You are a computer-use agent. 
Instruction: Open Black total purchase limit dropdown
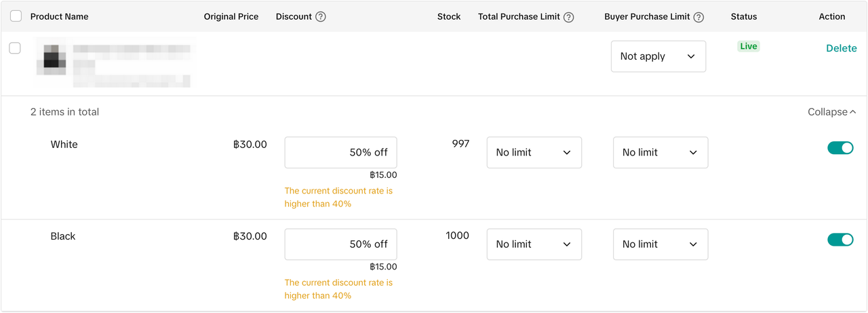[534, 244]
